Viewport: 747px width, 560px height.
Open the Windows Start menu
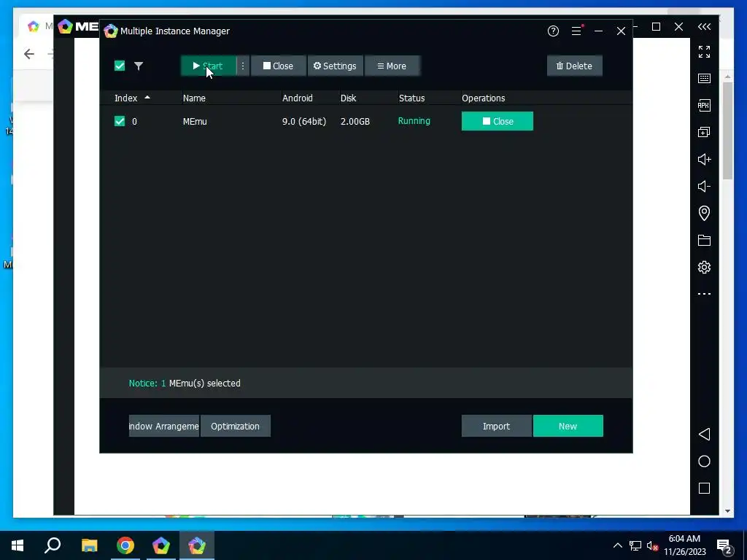18,545
